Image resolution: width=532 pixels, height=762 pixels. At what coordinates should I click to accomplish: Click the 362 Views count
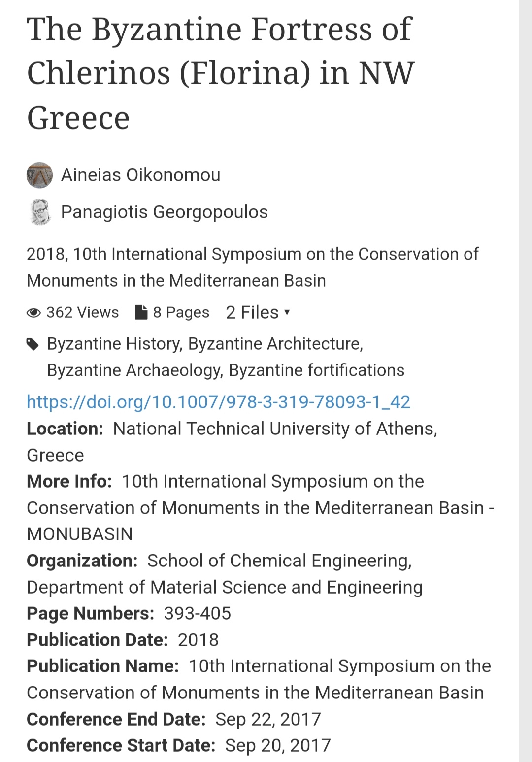pos(82,312)
